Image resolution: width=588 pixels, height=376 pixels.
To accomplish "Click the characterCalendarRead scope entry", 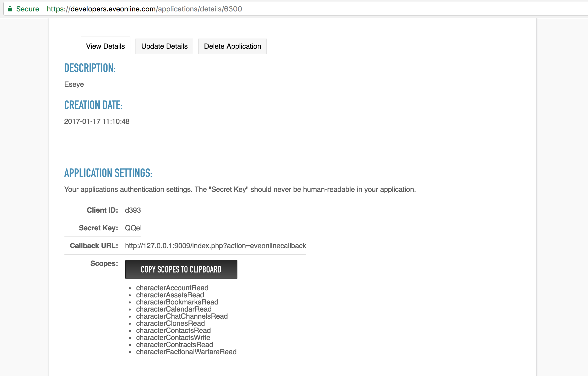I will pos(174,309).
